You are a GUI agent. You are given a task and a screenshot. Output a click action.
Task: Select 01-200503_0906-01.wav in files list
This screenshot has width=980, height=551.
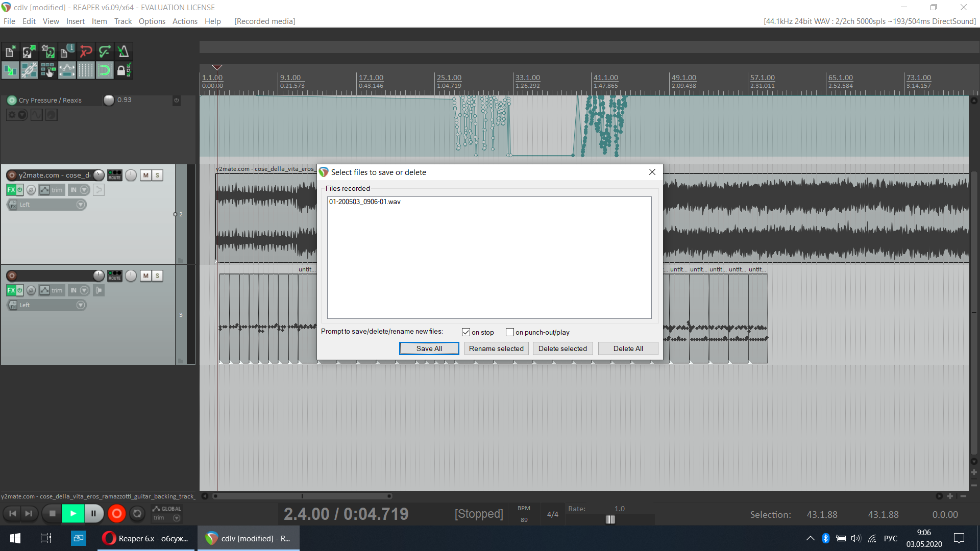(364, 202)
